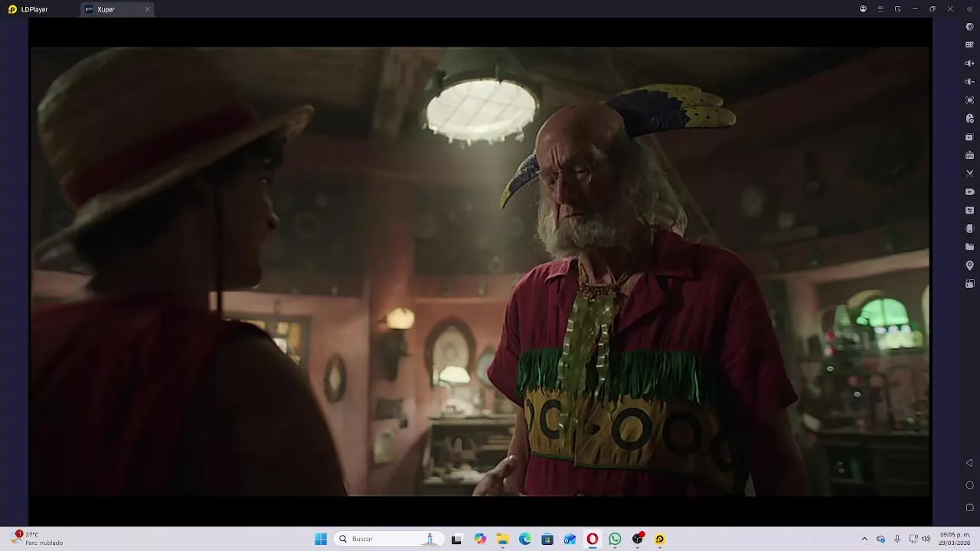Open File Explorer from taskbar
The image size is (980, 551).
503,539
